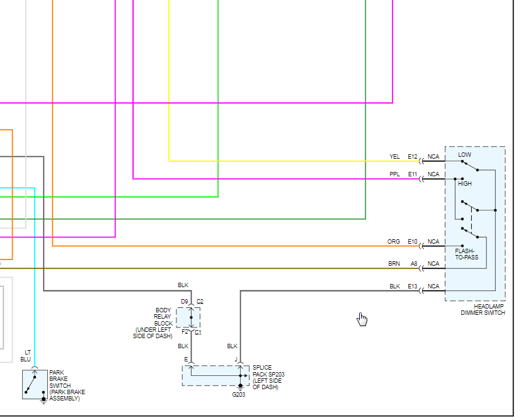Click the body relay block symbol
Image resolution: width=521 pixels, height=420 pixels.
(188, 318)
